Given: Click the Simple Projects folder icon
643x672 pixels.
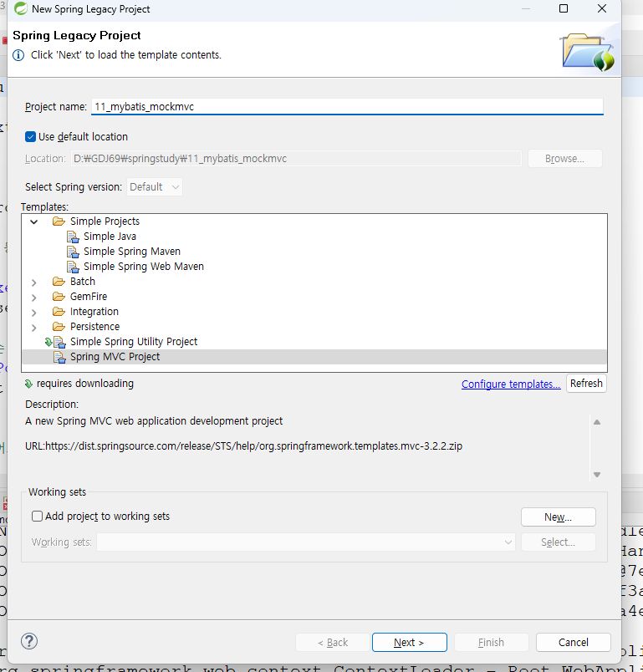Looking at the screenshot, I should (x=59, y=221).
